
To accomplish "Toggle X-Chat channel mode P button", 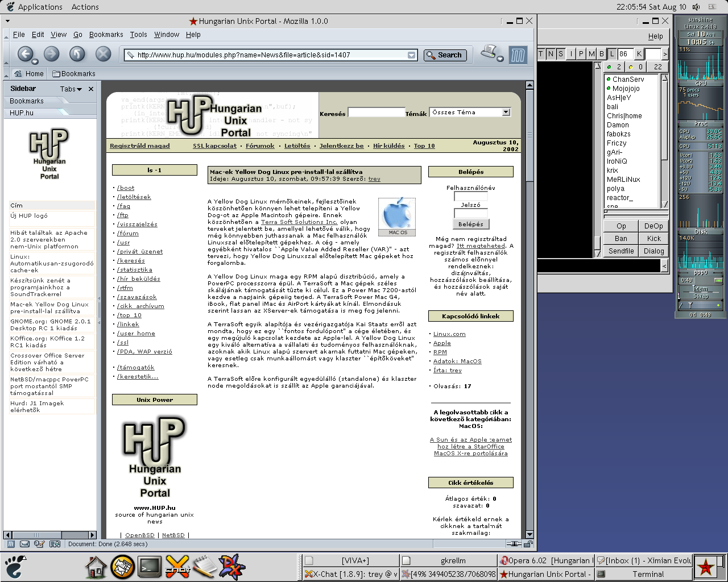I will (581, 54).
